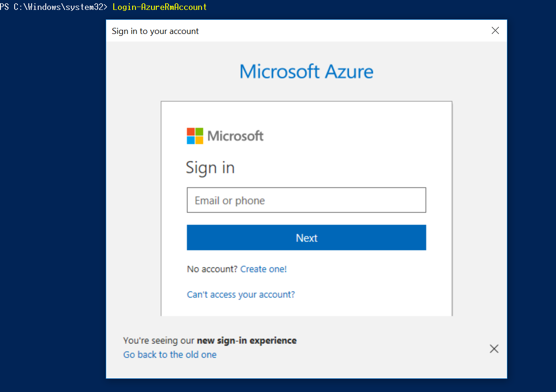The image size is (556, 392).
Task: Dismiss the new sign-in experience banner
Action: (x=494, y=349)
